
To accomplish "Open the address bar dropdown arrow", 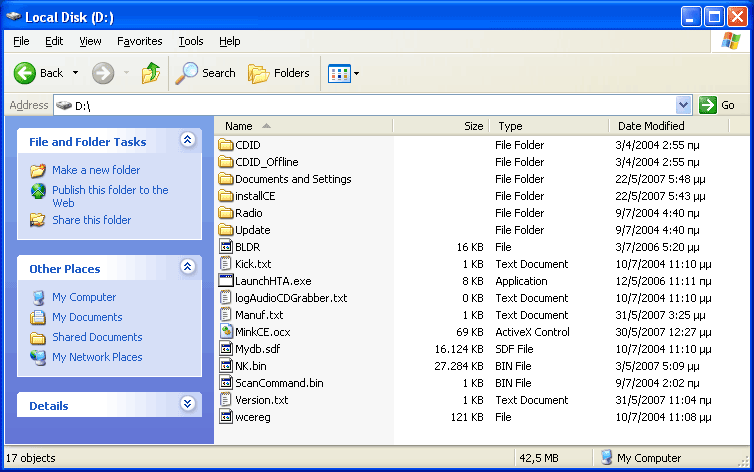I will [x=683, y=105].
